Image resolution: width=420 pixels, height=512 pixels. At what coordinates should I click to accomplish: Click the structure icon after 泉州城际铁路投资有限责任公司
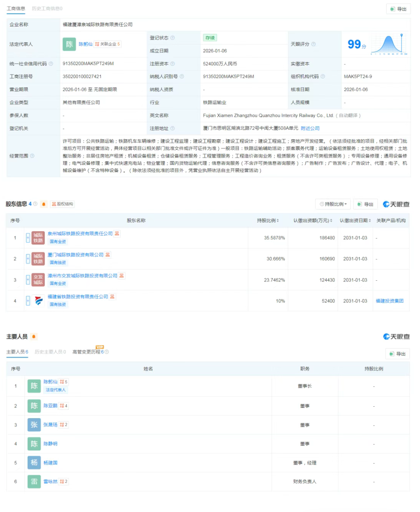coord(117,234)
